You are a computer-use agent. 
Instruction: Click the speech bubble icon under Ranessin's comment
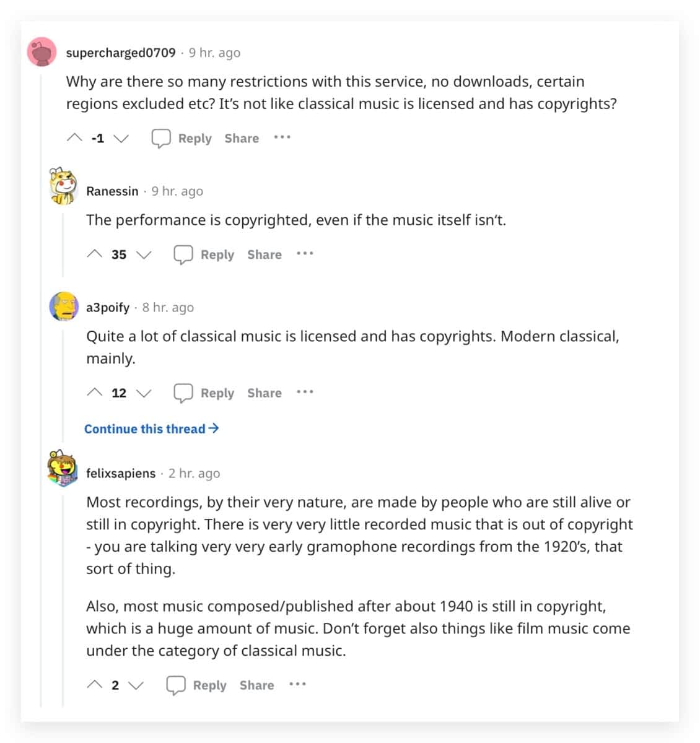183,254
